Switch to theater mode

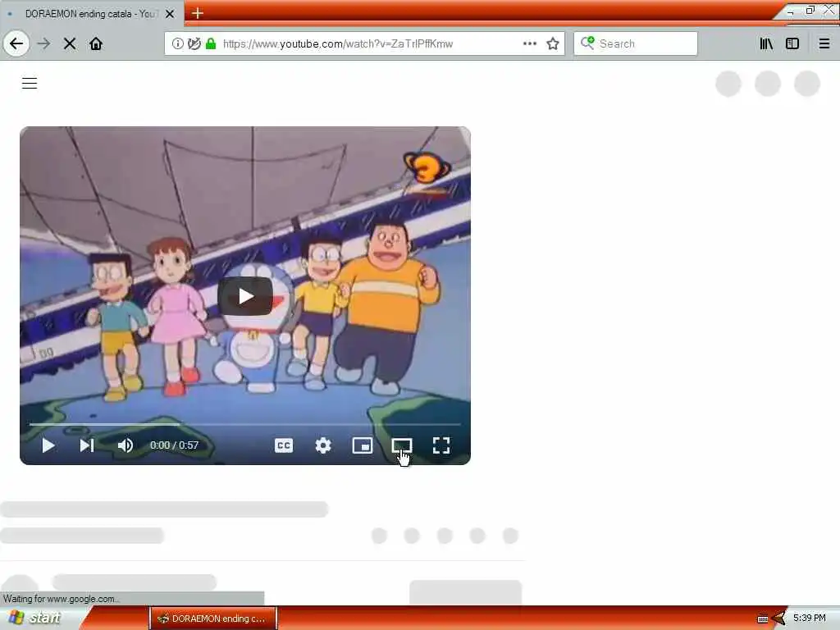402,445
